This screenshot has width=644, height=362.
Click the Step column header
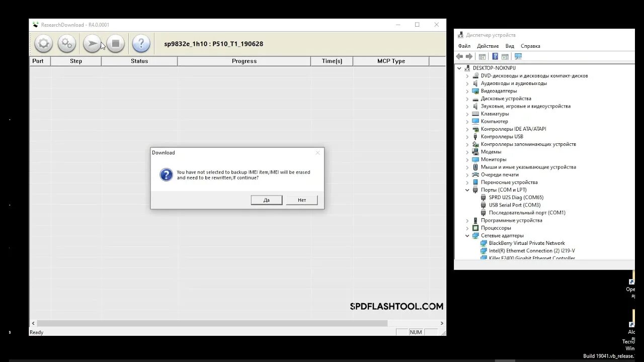click(x=76, y=61)
